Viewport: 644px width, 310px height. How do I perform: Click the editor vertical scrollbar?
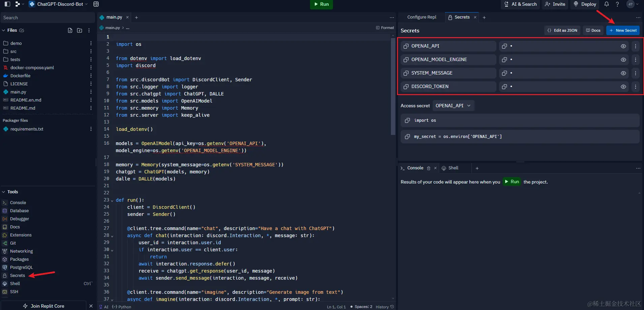(x=393, y=86)
